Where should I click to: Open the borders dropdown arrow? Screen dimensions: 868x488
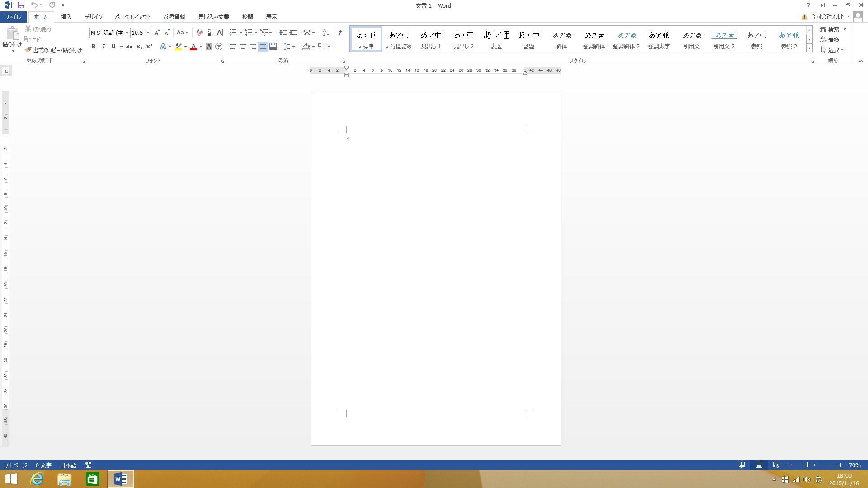point(329,47)
